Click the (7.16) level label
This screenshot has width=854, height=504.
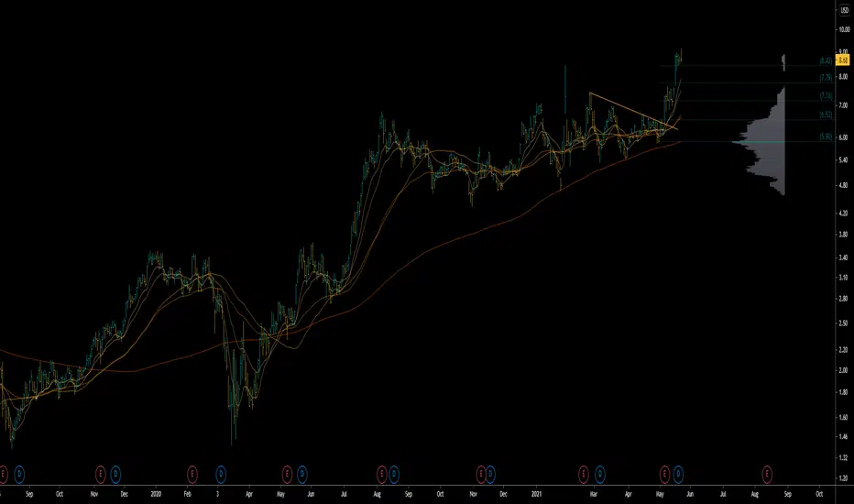826,96
